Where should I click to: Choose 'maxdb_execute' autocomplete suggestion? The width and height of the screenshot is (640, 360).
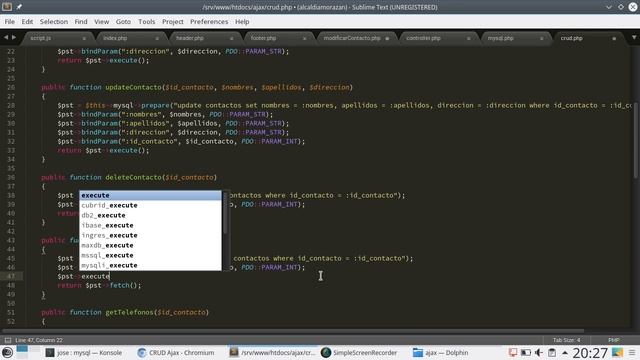pyautogui.click(x=150, y=245)
